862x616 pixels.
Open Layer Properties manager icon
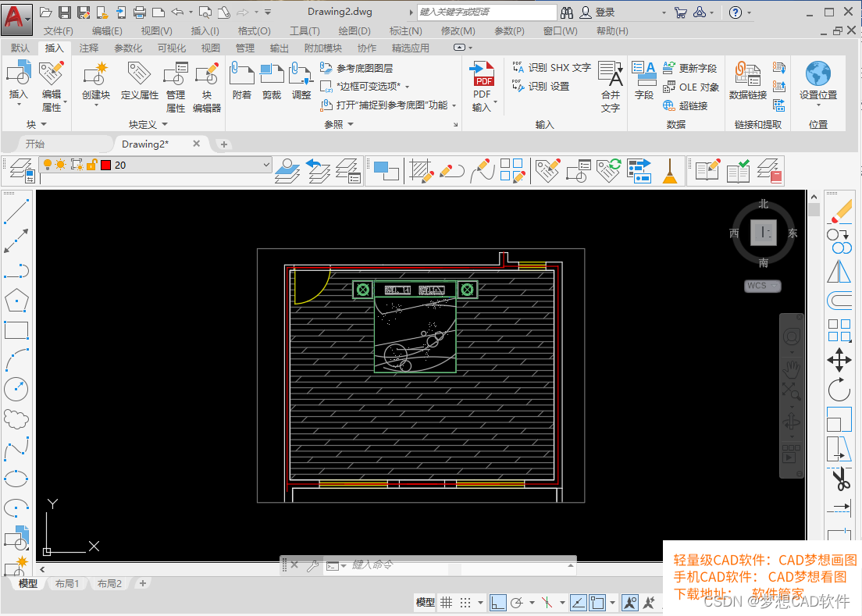[x=22, y=170]
